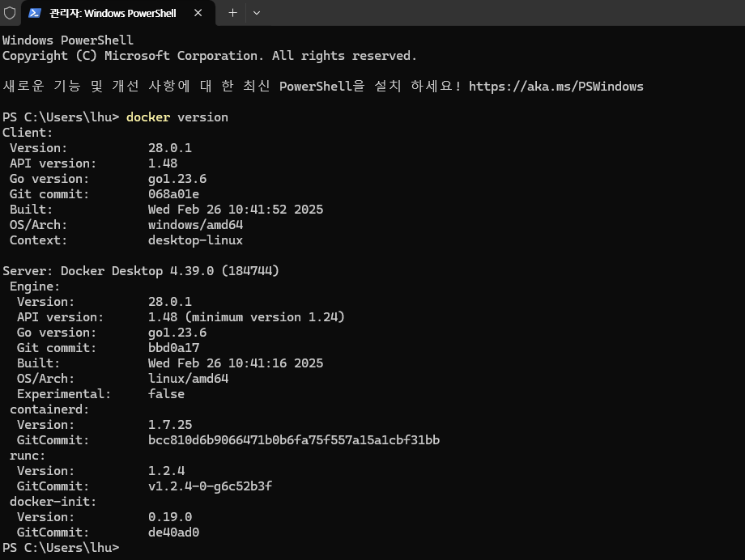
Task: Close the Windows PowerShell tab
Action: (x=198, y=13)
